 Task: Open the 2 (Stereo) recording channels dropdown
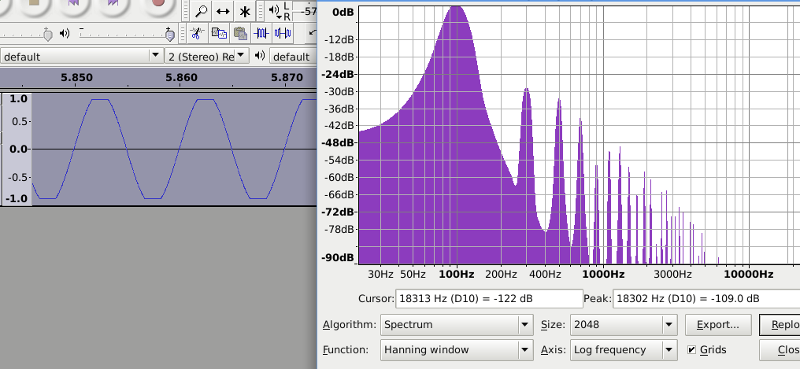pyautogui.click(x=207, y=57)
